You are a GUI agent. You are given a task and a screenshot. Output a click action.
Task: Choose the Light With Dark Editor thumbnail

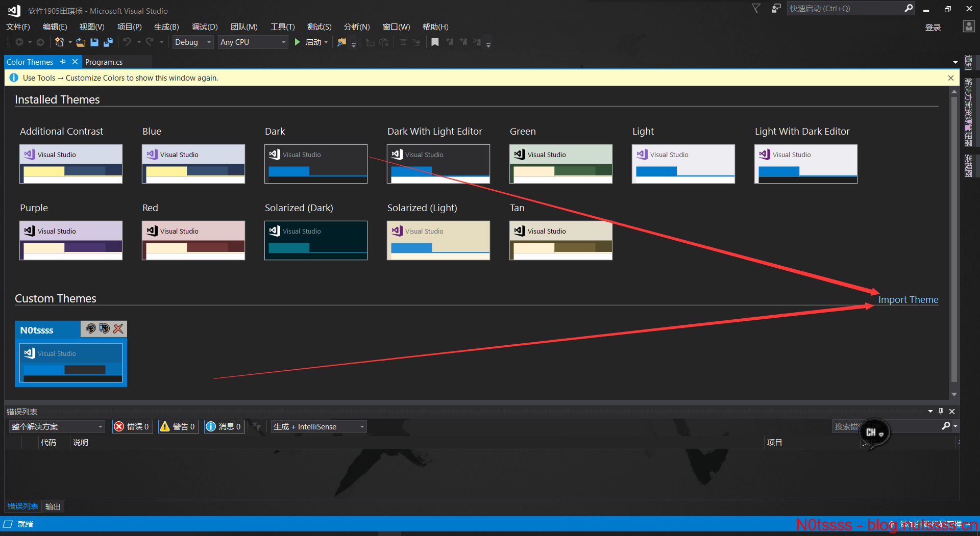click(806, 164)
